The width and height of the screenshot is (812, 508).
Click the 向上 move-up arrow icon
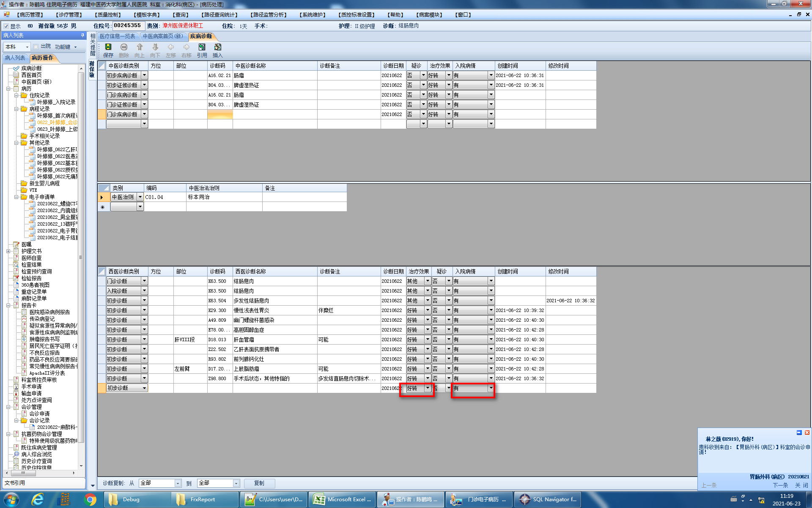[140, 47]
